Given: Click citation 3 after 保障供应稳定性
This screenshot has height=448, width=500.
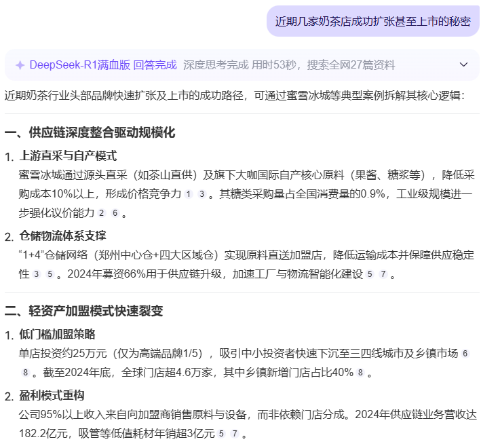Looking at the screenshot, I should pos(36,275).
